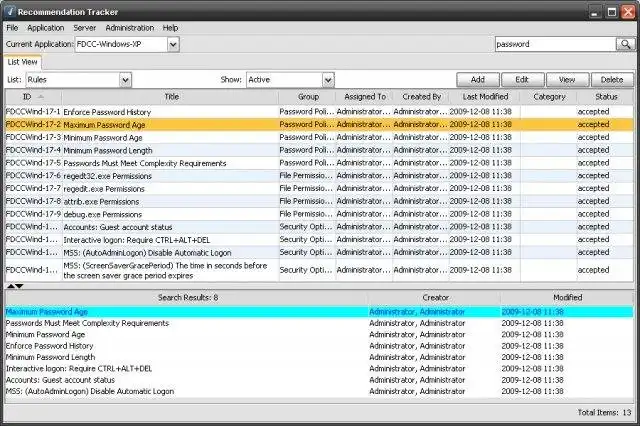Sort by Last Modified column header
The image size is (640, 426).
(485, 97)
